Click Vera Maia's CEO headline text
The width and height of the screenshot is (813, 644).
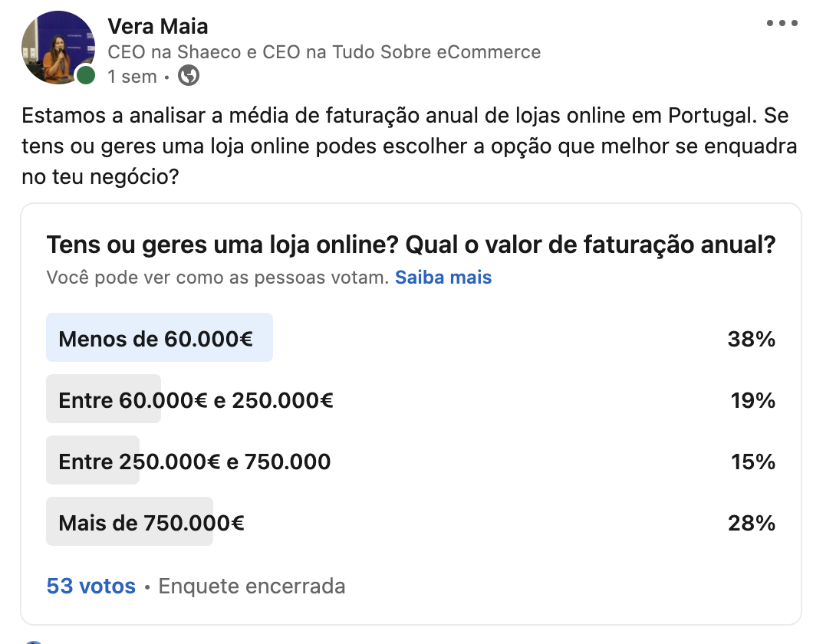click(323, 52)
